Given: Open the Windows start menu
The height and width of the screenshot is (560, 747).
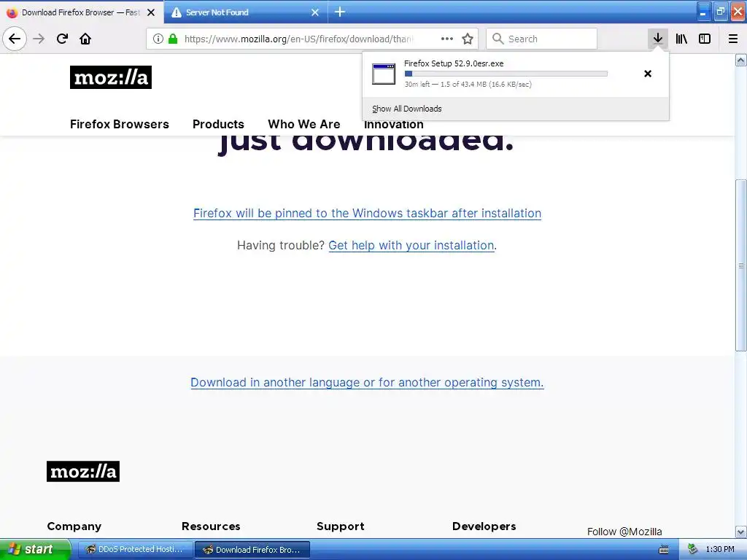Looking at the screenshot, I should 35,549.
